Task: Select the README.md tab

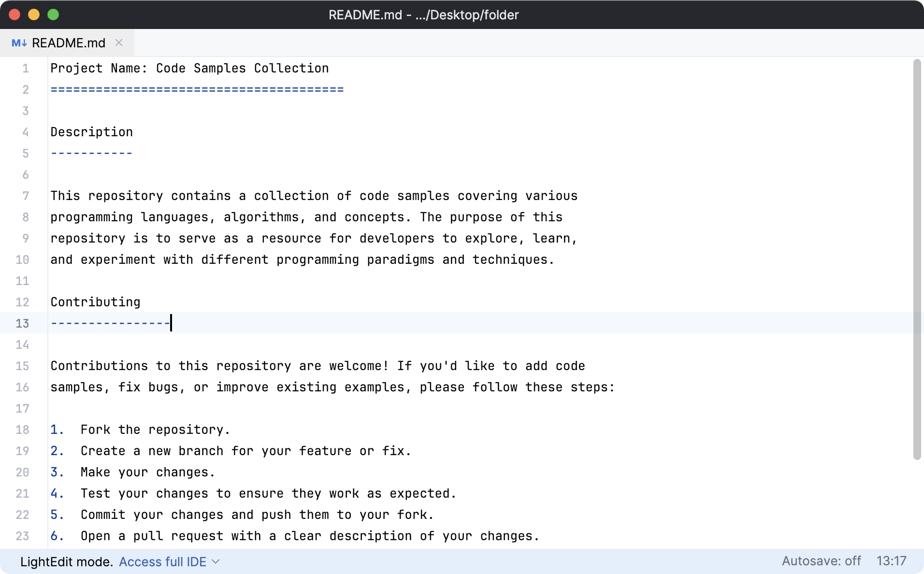Action: pyautogui.click(x=68, y=43)
